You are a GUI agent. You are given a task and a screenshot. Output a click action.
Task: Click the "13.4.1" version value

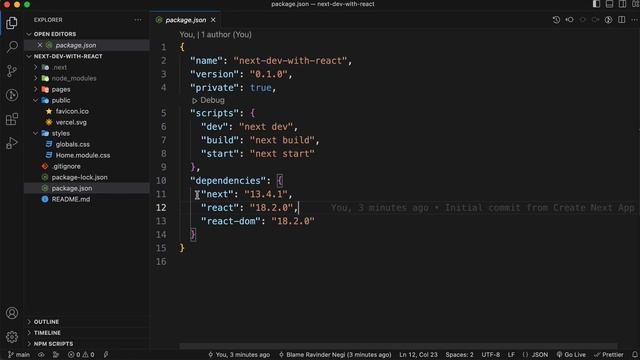(266, 194)
